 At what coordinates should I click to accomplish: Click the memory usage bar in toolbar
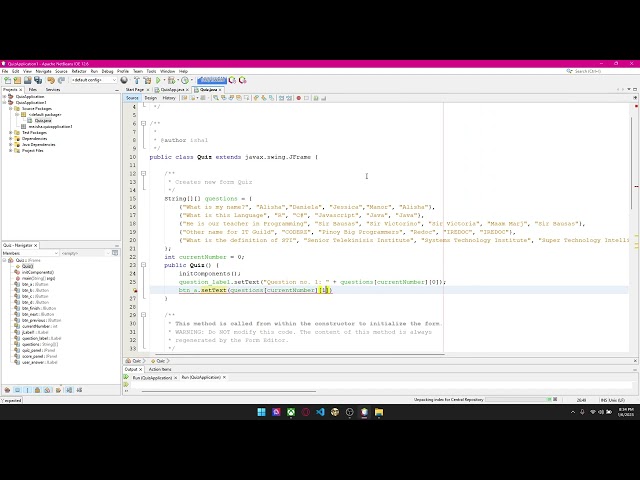pyautogui.click(x=212, y=80)
